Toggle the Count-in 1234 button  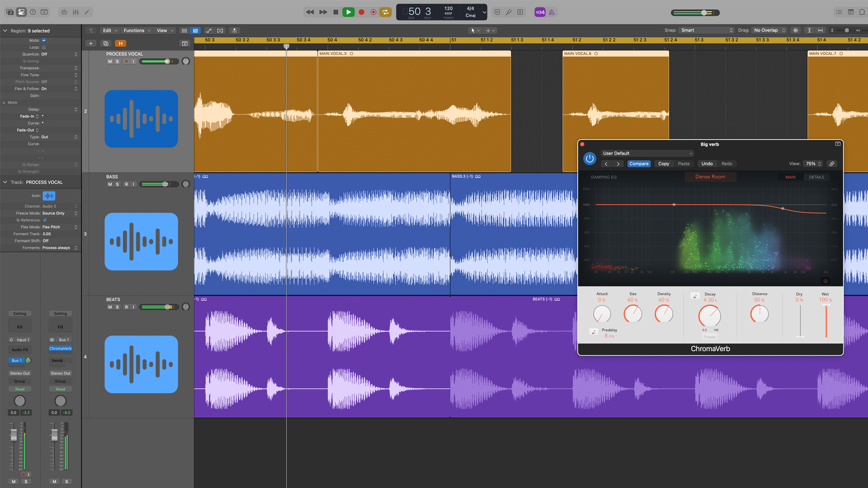540,12
